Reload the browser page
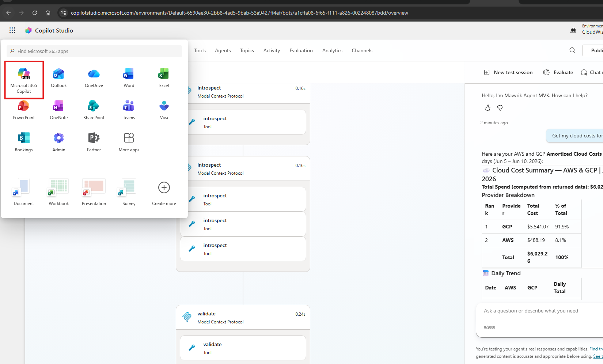The width and height of the screenshot is (603, 364). click(35, 13)
